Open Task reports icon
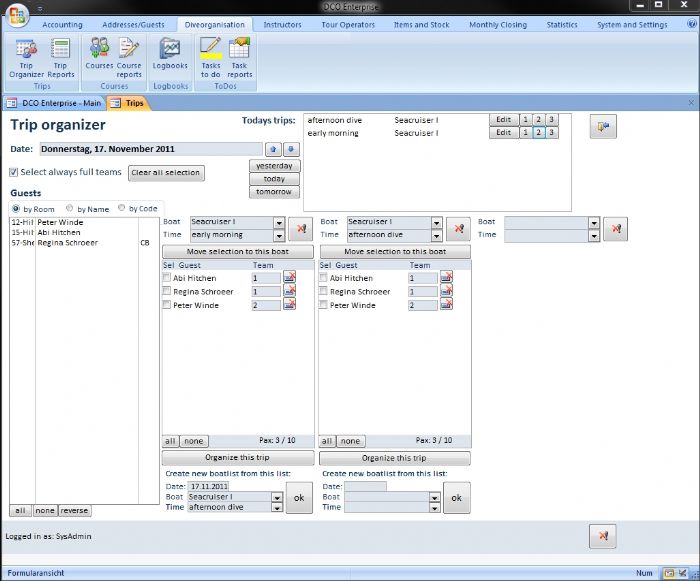This screenshot has height=581, width=700. 240,59
